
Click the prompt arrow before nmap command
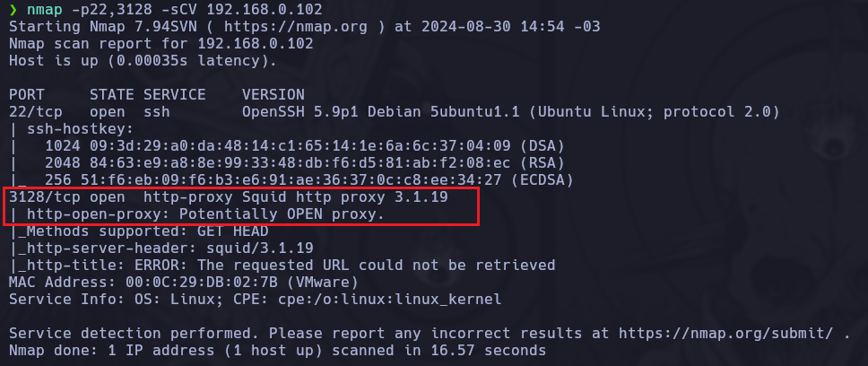(13, 11)
